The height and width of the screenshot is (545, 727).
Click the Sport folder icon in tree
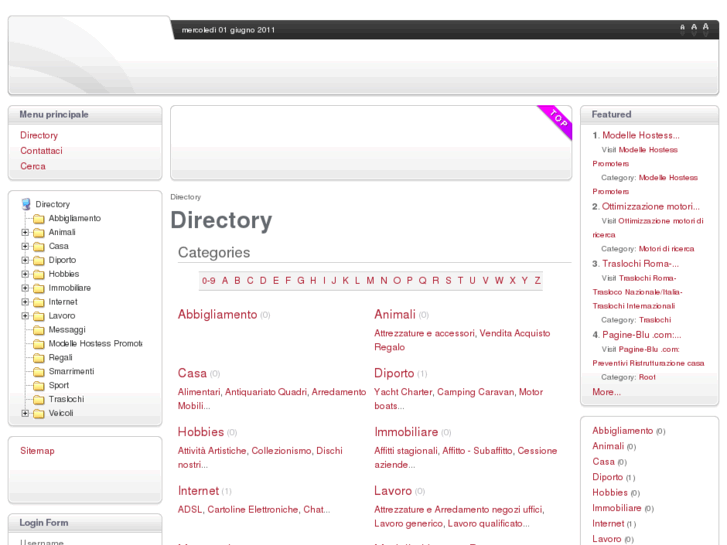[x=39, y=385]
